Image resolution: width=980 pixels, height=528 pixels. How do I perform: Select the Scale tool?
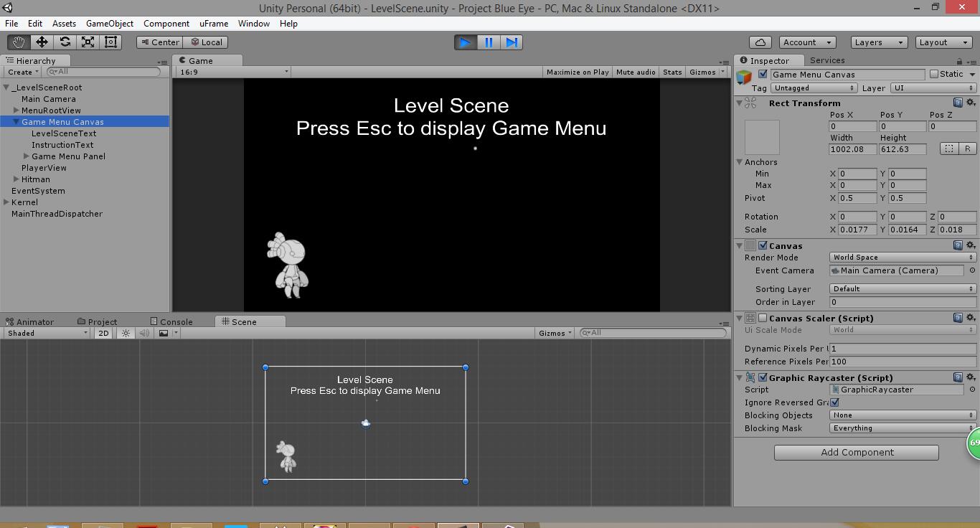[x=89, y=42]
